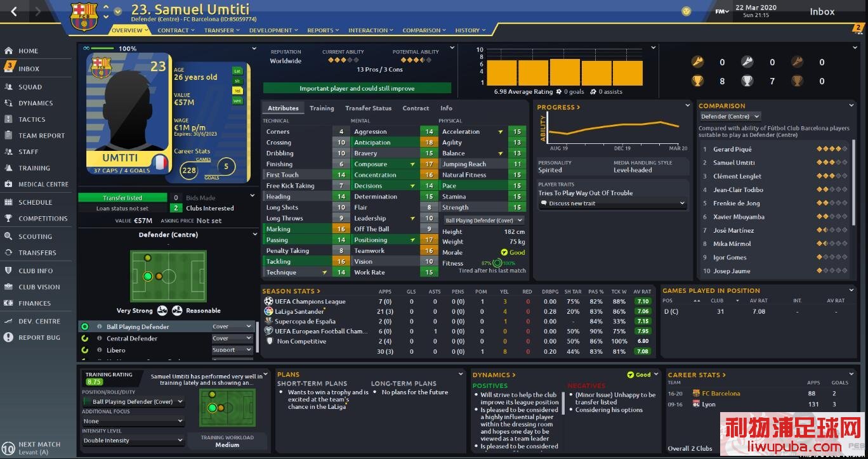Open the Transfer menu
Image resolution: width=868 pixels, height=459 pixels.
point(222,30)
